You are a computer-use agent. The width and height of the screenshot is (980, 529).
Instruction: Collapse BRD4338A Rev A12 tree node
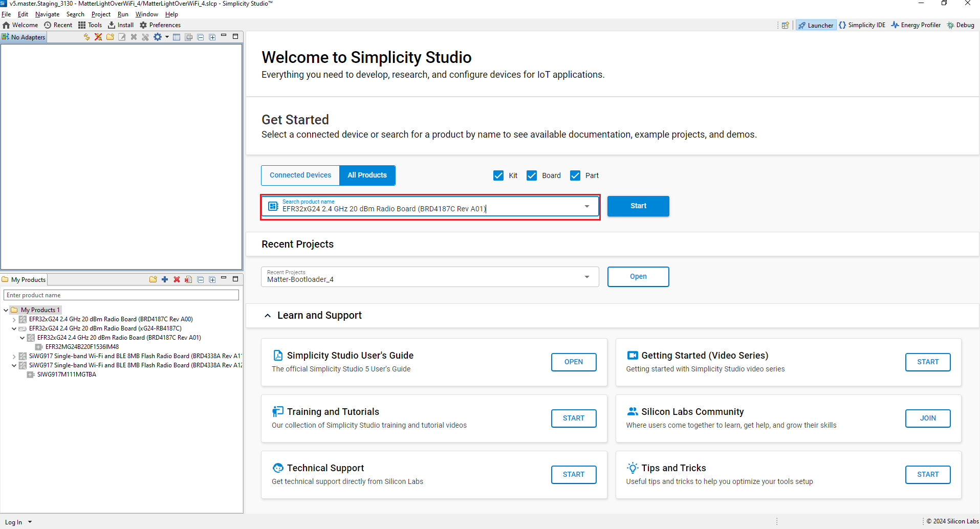pyautogui.click(x=14, y=365)
